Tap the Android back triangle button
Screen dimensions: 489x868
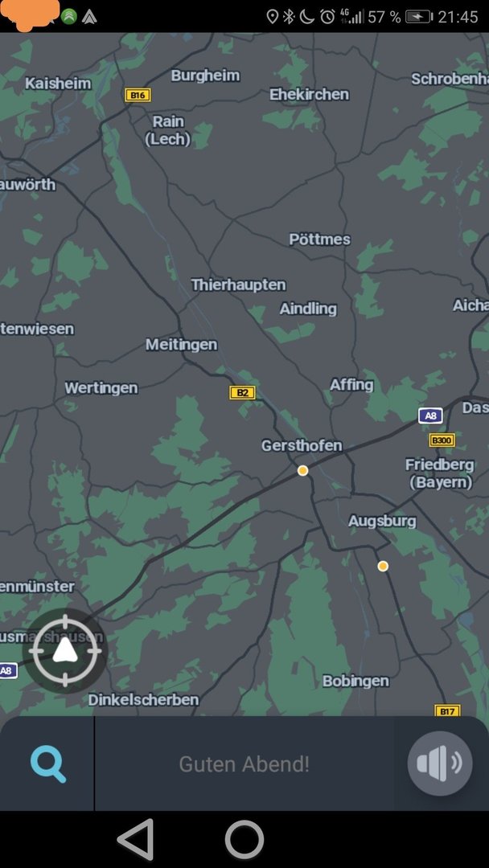pyautogui.click(x=136, y=839)
